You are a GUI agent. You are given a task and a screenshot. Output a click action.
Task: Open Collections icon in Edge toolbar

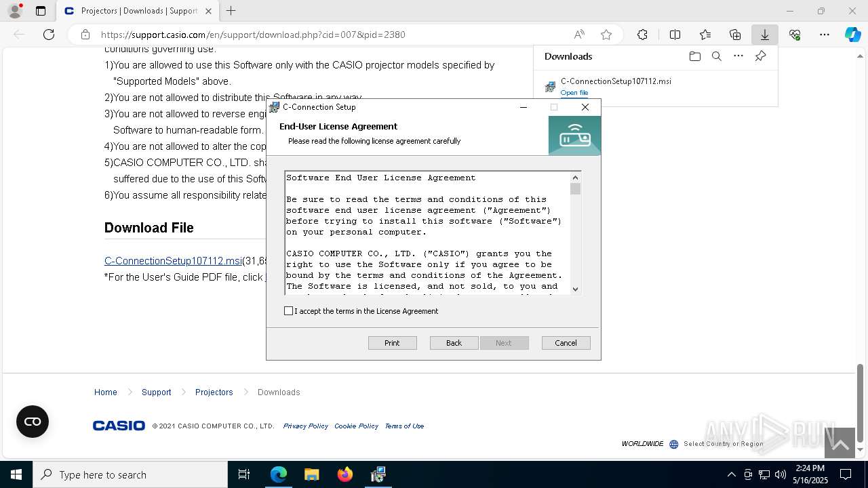point(735,35)
